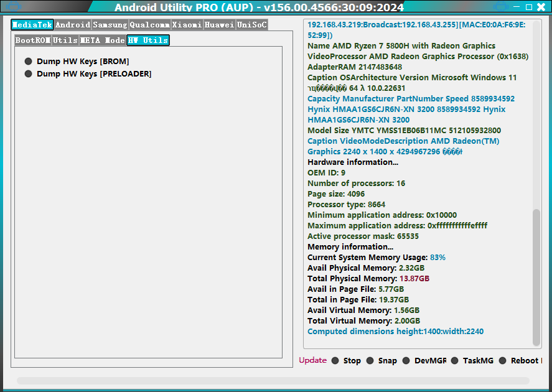Click the Android robot icon in title bar left
552x392 pixels.
[x=14, y=6]
